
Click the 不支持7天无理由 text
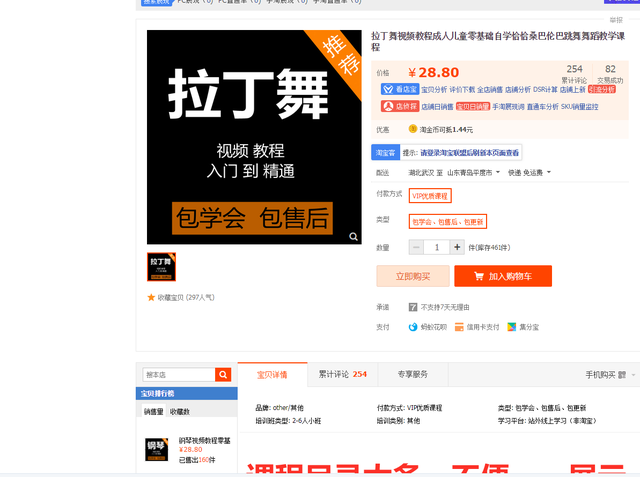pos(445,307)
